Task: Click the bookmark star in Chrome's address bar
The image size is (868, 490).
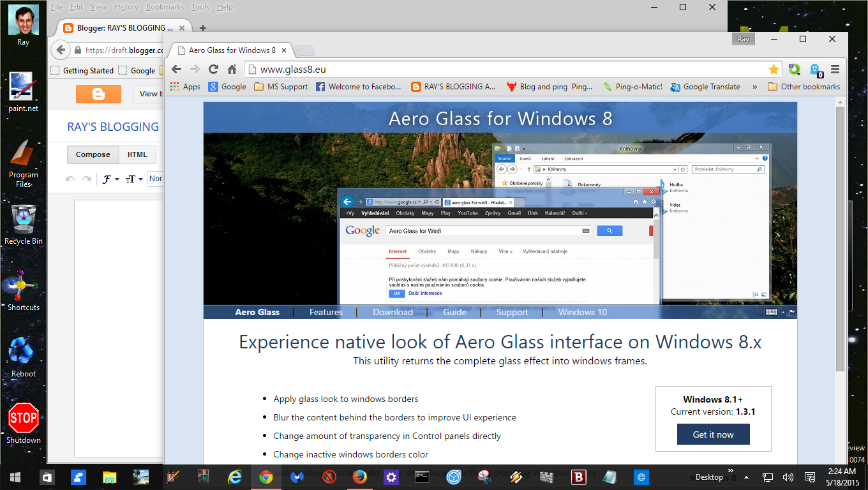Action: [x=774, y=70]
